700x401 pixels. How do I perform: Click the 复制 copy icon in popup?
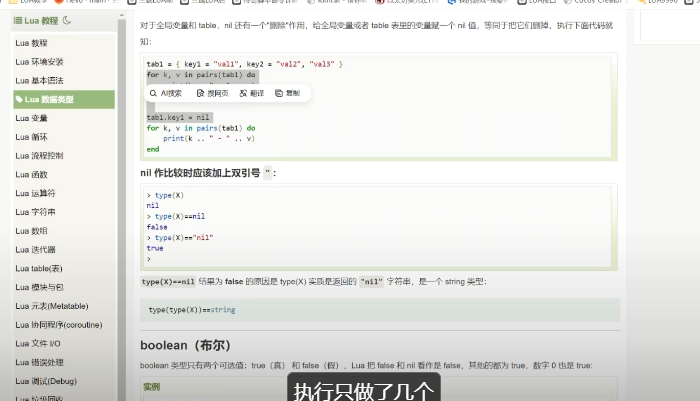tap(279, 93)
